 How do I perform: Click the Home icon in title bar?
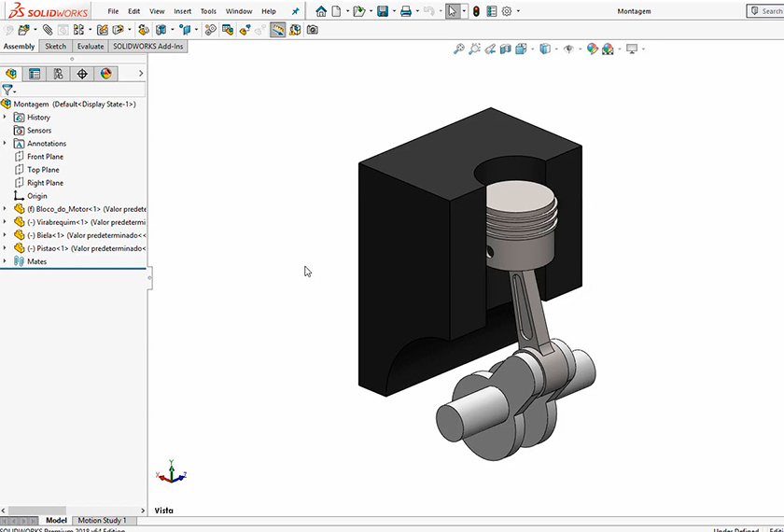pyautogui.click(x=321, y=11)
